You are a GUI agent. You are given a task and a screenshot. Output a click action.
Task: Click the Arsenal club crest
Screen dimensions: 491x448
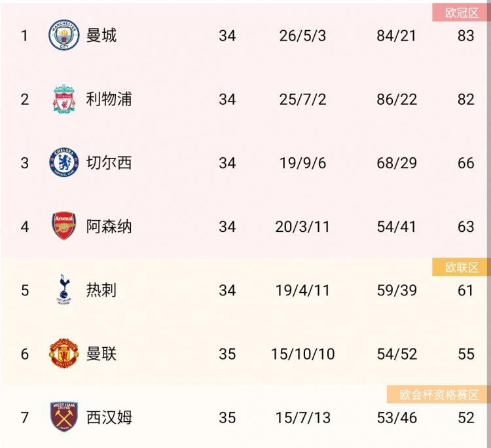64,226
